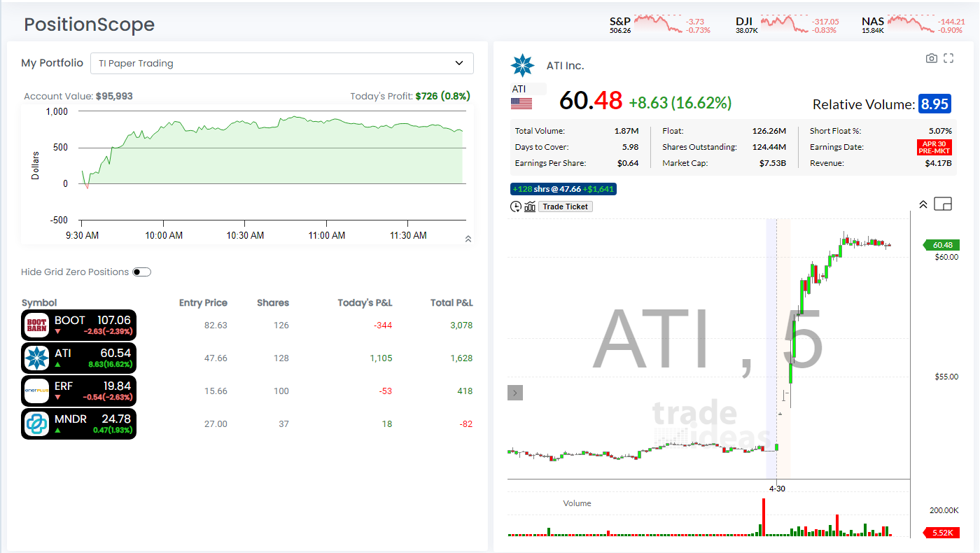Select the BOOT position tile
The height and width of the screenshot is (553, 980).
78,325
